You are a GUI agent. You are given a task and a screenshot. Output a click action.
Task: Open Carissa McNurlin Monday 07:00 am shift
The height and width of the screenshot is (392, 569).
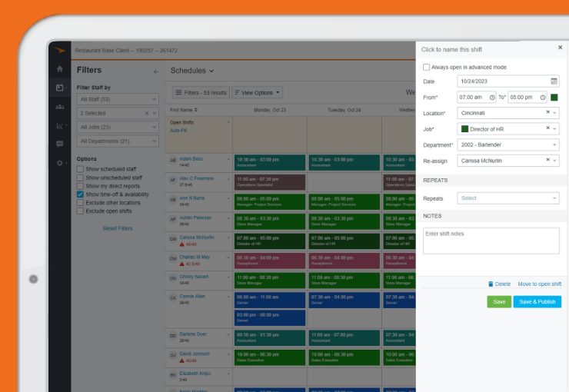tap(270, 241)
